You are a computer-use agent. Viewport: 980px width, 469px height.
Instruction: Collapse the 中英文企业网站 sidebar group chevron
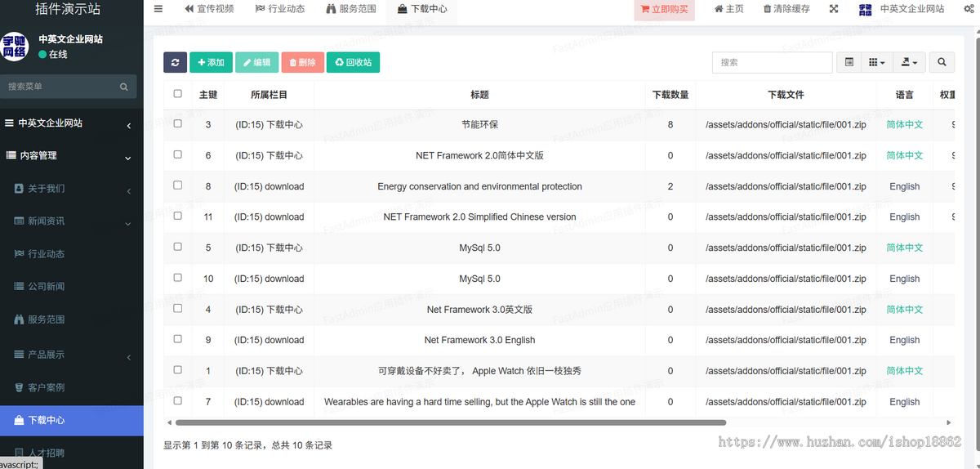pyautogui.click(x=129, y=126)
